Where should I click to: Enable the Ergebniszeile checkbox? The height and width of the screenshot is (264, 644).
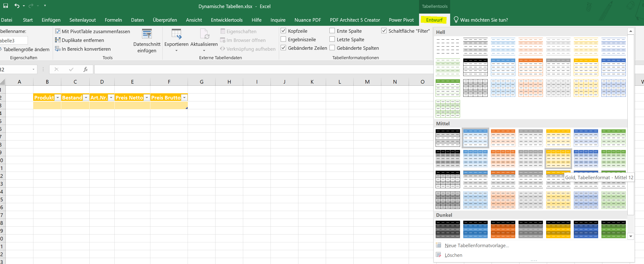tap(283, 39)
